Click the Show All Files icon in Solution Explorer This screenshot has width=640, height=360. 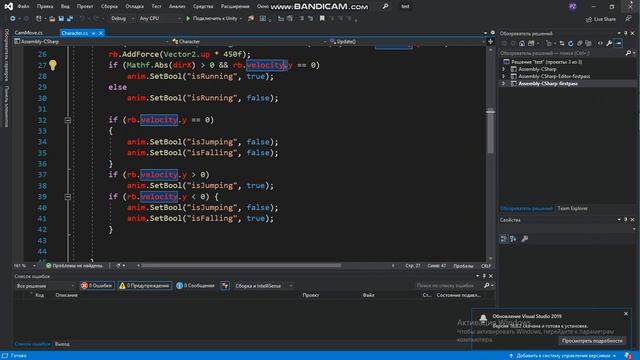pos(588,43)
